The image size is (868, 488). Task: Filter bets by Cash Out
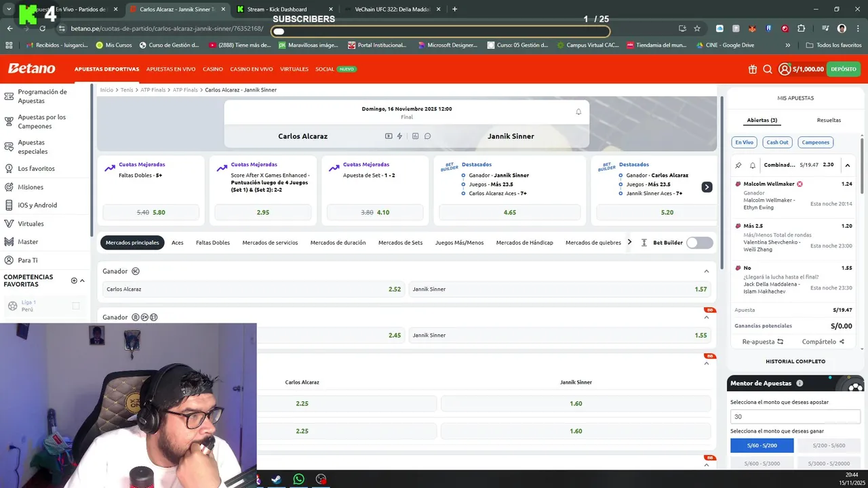tap(777, 142)
